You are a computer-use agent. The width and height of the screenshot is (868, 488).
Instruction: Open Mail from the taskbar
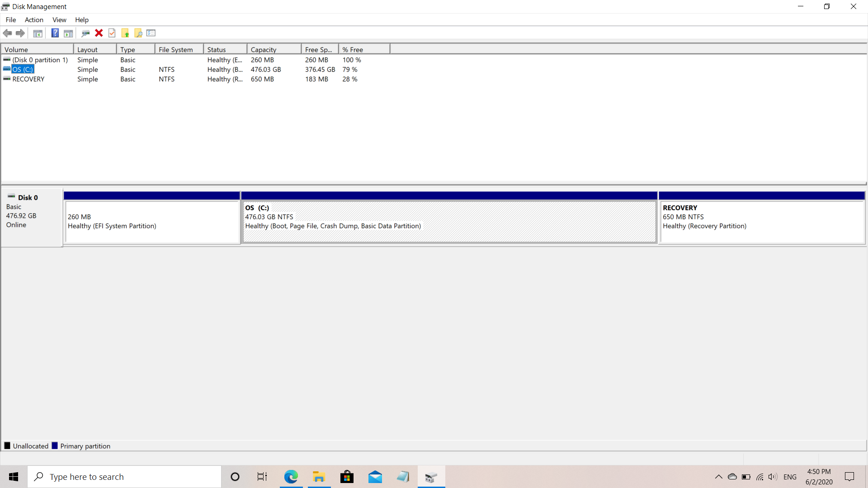pos(375,476)
